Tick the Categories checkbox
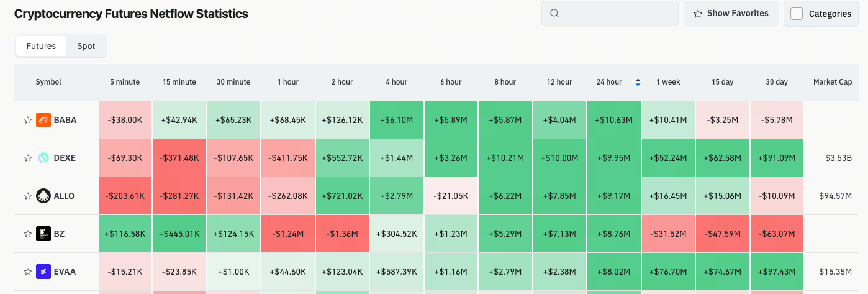868x294 pixels. 797,14
